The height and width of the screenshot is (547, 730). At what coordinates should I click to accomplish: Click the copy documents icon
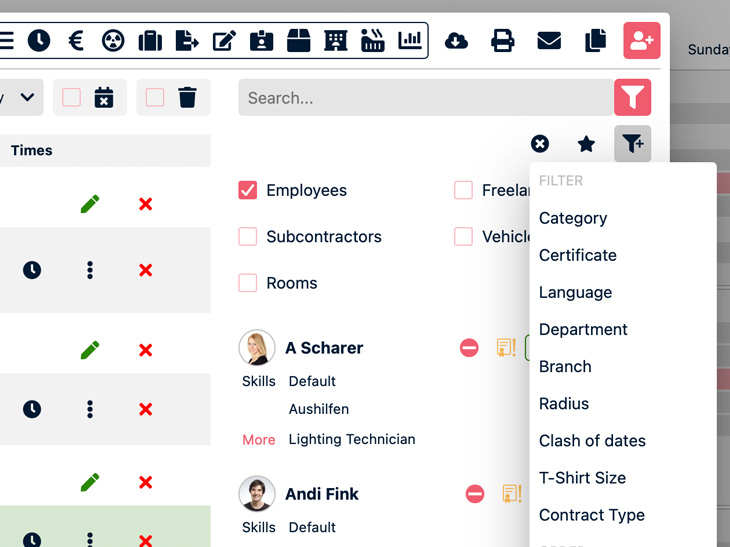[595, 41]
